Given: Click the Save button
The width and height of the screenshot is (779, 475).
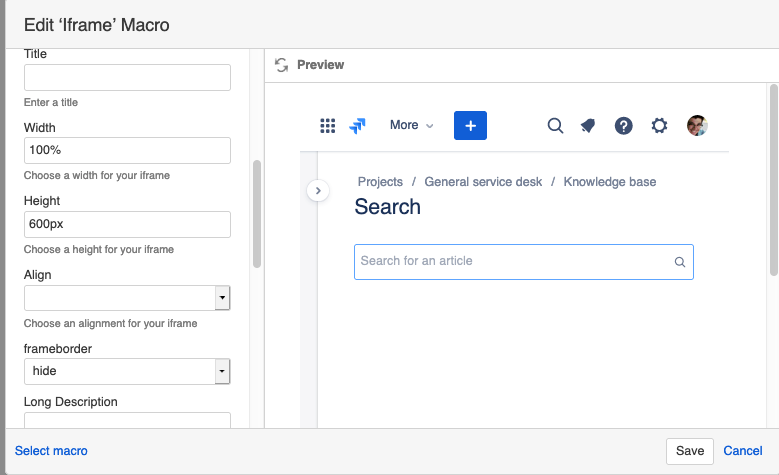Looking at the screenshot, I should pos(690,451).
